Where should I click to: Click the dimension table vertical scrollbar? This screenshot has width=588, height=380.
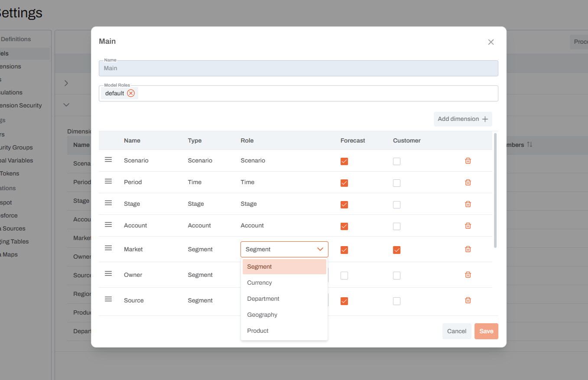pos(495,191)
